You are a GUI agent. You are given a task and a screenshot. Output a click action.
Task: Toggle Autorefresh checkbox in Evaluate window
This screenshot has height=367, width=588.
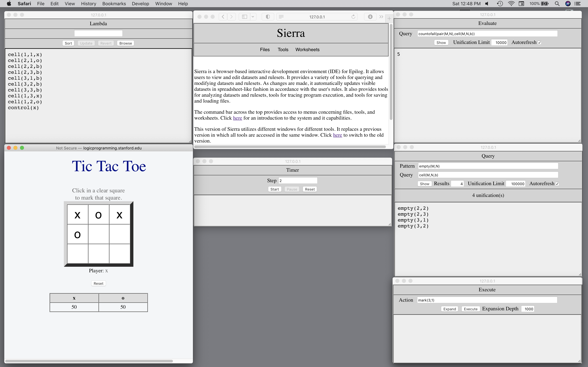click(x=540, y=43)
